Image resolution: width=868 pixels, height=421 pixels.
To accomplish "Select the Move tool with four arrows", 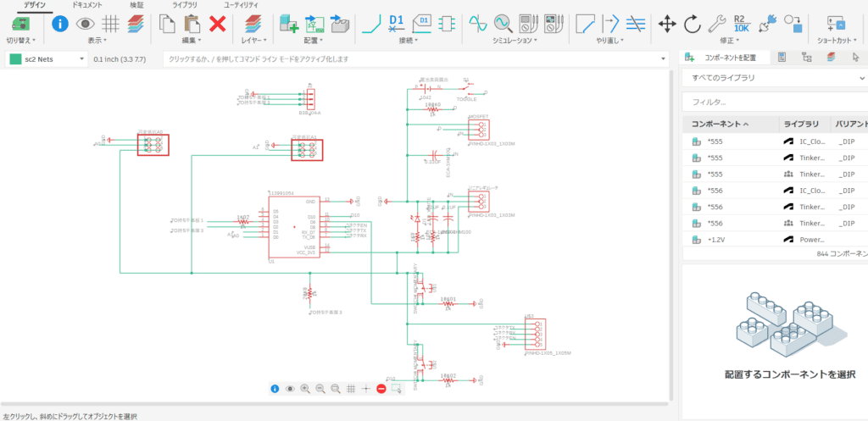I will pyautogui.click(x=667, y=23).
